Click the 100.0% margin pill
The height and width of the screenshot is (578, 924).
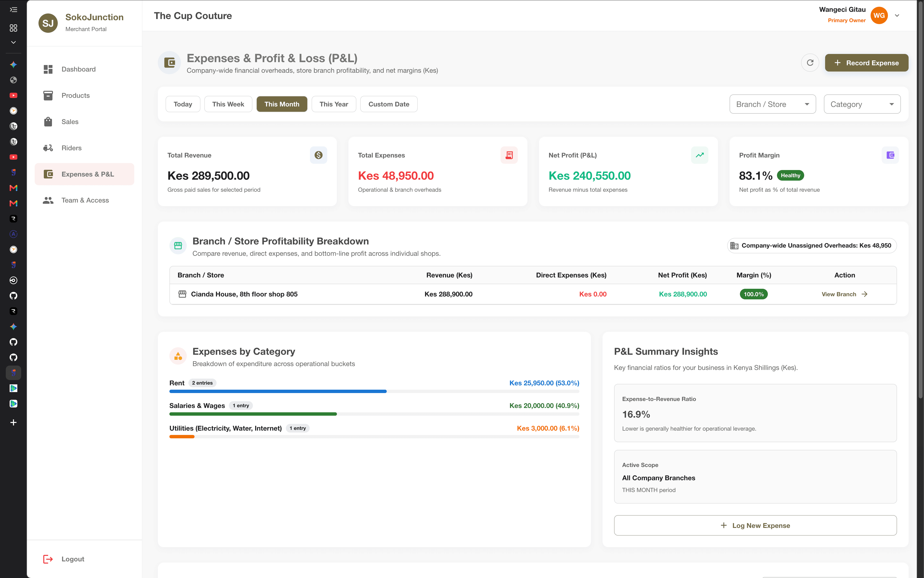click(754, 294)
